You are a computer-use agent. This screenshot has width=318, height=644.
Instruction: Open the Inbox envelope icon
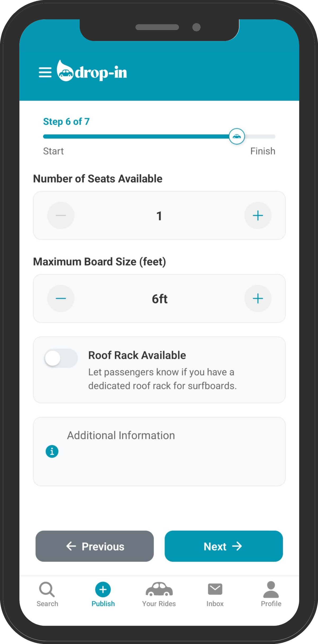click(215, 589)
